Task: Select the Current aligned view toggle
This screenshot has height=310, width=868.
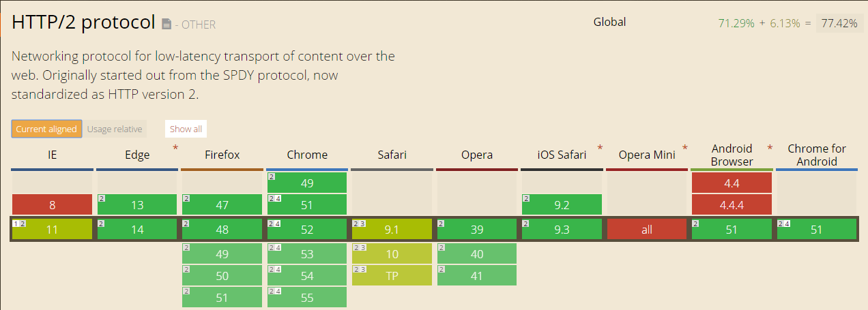Action: 46,129
